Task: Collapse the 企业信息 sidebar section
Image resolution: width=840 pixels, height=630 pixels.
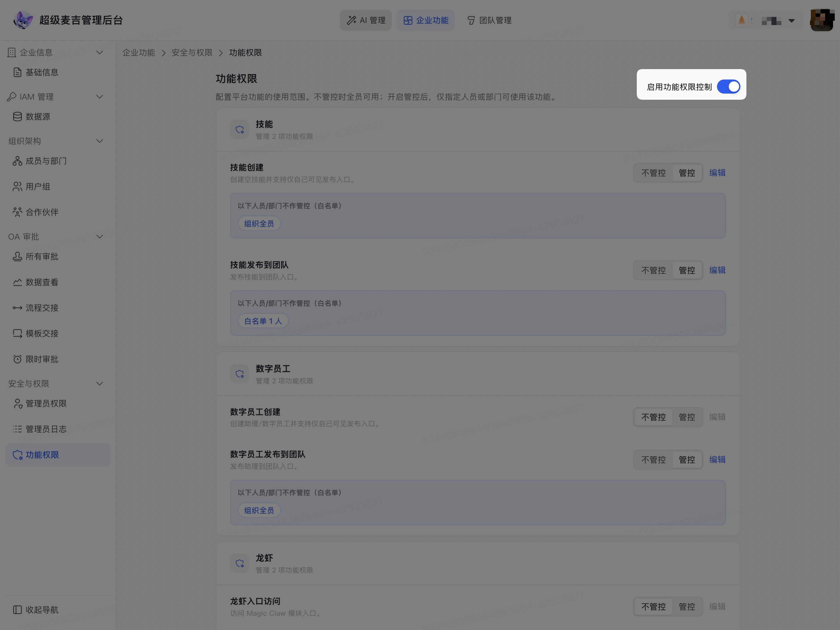Action: click(99, 52)
